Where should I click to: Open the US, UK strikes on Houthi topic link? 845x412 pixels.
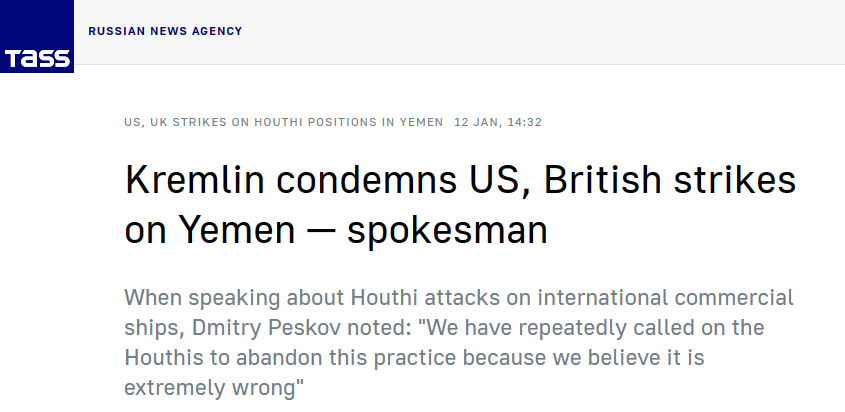283,122
